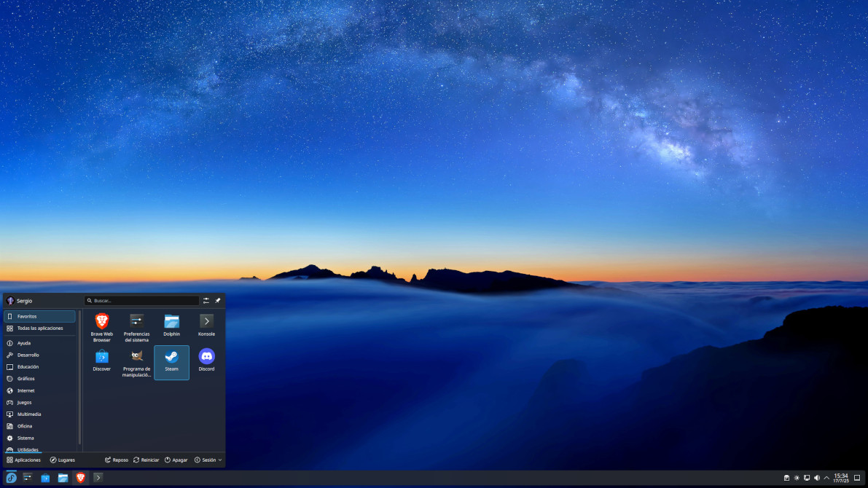Open the Oficina category
The width and height of the screenshot is (868, 488).
point(39,426)
